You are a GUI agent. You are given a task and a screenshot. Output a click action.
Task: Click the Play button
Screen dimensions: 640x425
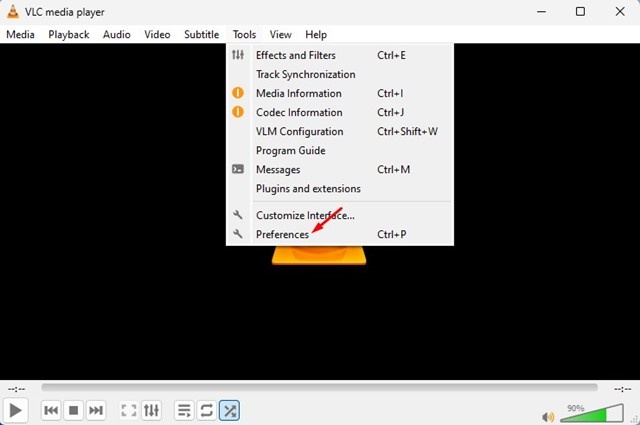click(16, 410)
